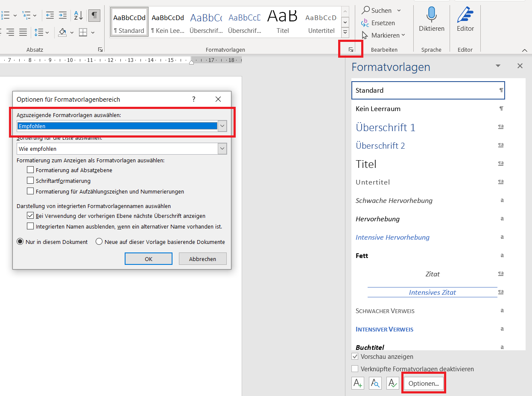532x396 pixels.
Task: Apply Standard style from ribbon gallery
Action: [x=129, y=22]
